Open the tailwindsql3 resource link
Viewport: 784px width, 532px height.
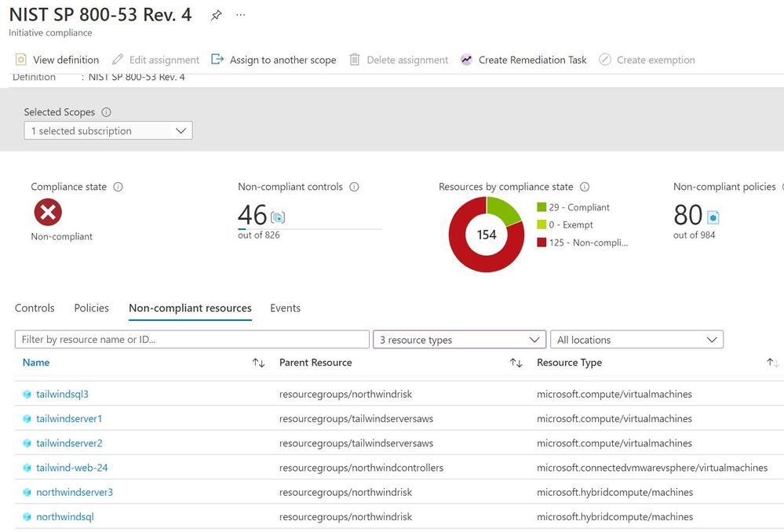62,394
